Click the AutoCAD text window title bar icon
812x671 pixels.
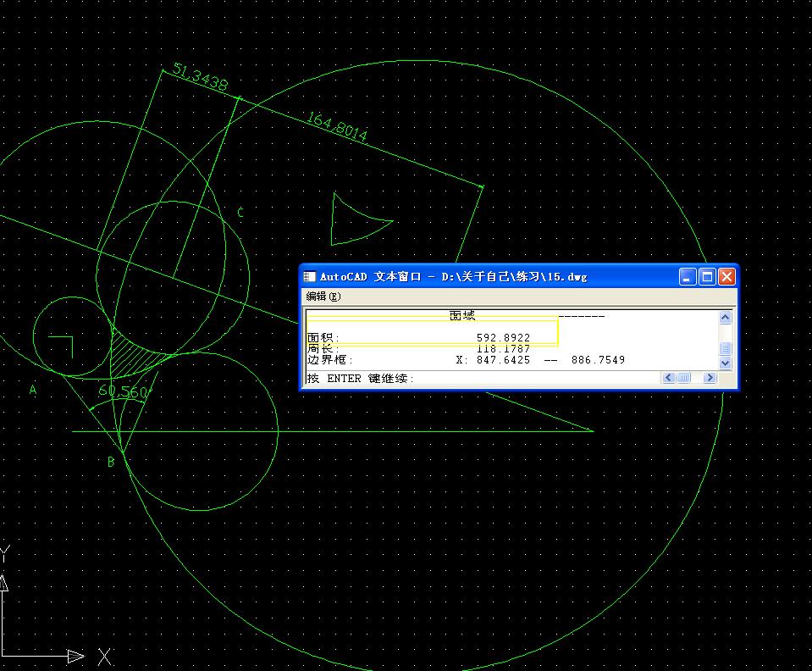308,276
